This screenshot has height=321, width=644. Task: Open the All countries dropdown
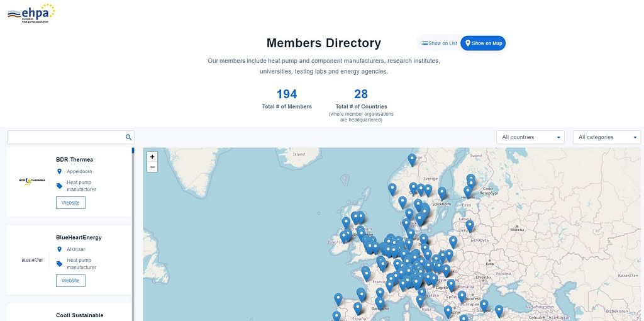[530, 137]
